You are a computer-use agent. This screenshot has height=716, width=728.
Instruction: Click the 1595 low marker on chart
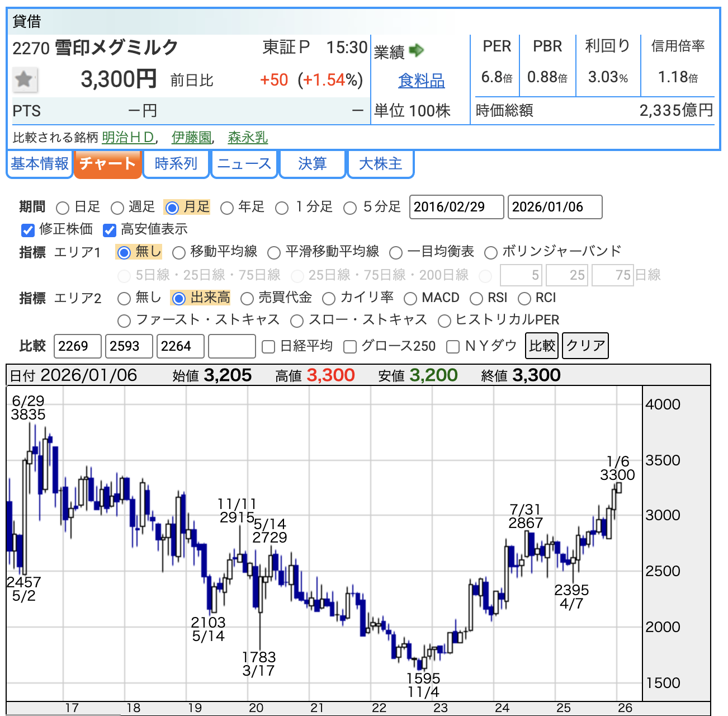423,679
